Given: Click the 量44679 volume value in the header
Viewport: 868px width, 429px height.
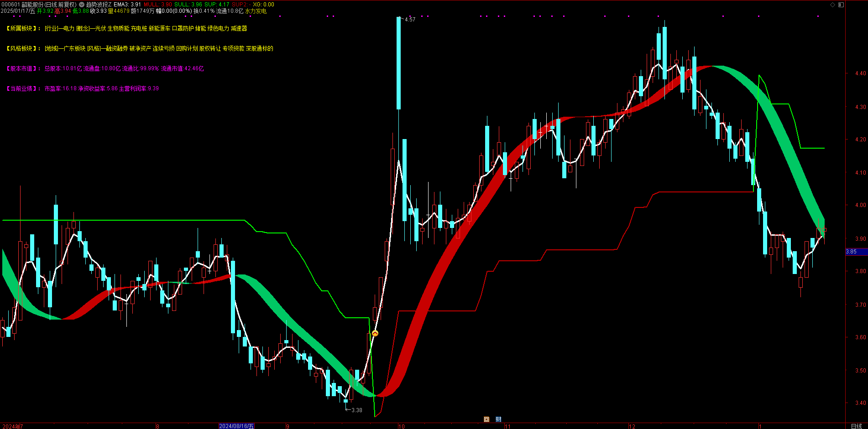Looking at the screenshot, I should tap(119, 11).
